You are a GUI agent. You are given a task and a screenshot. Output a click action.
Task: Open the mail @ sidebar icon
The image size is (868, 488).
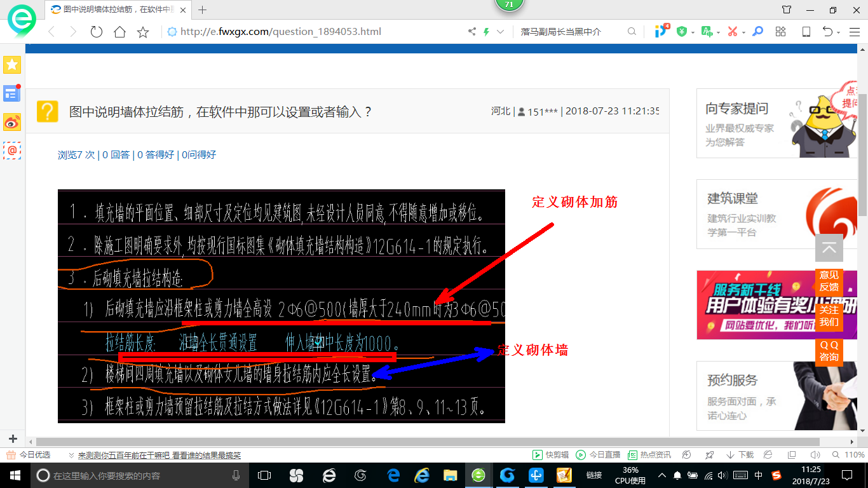[x=12, y=151]
